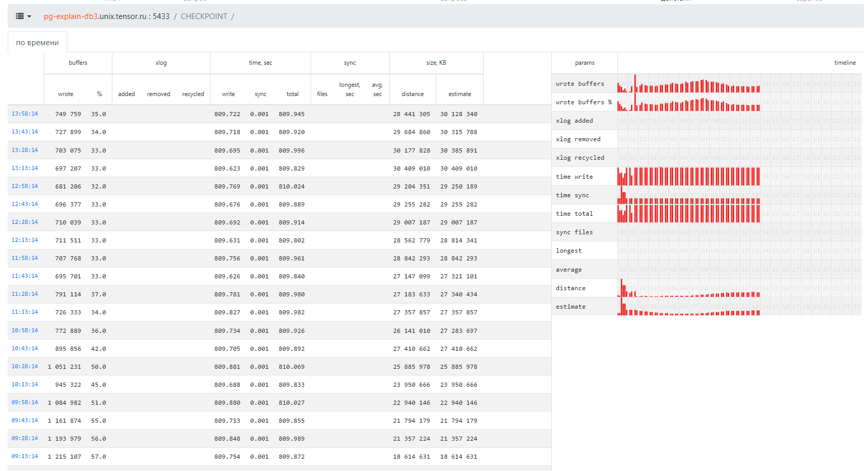868x471 pixels.
Task: Open the 13:13:14 checkpoint entry
Action: (25, 168)
